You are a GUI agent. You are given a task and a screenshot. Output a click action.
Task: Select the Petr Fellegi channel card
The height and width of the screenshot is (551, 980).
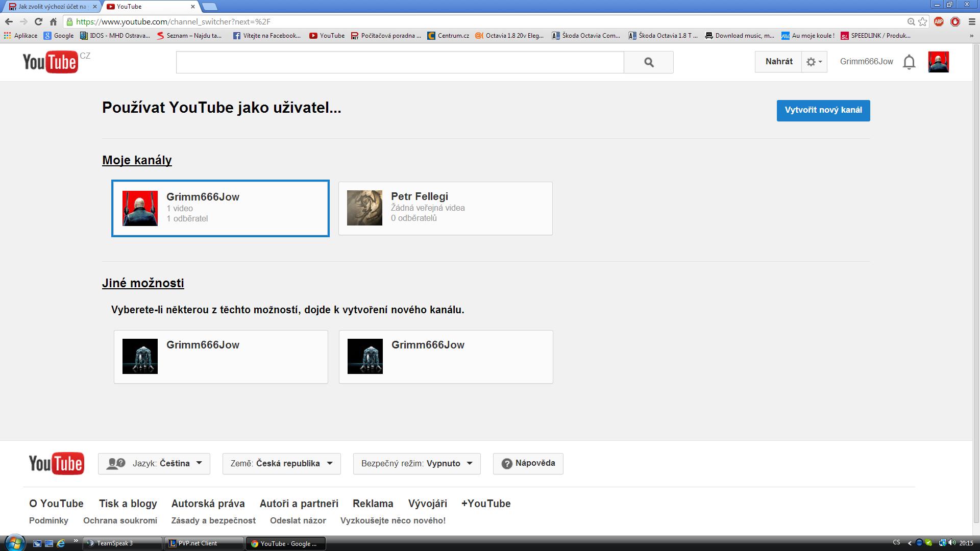coord(445,208)
